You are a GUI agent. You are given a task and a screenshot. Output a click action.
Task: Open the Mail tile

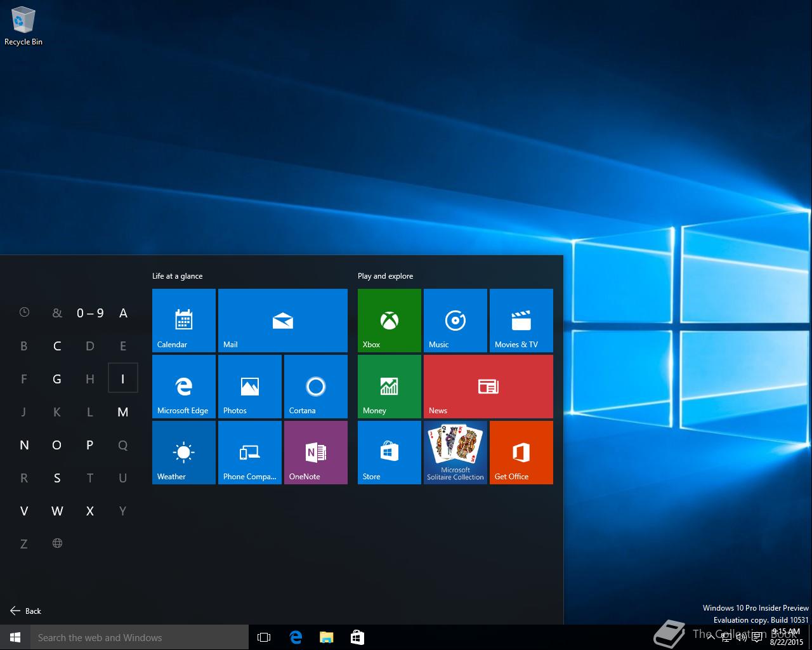(283, 321)
